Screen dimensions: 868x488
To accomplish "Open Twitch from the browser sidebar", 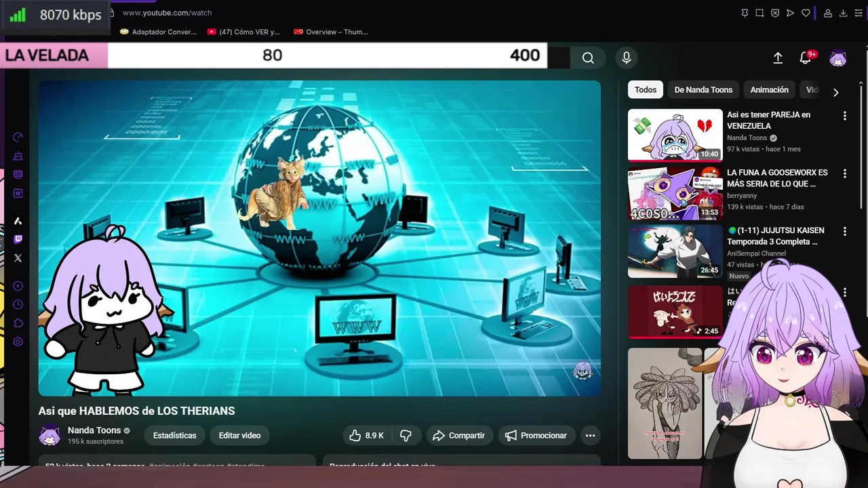I will pyautogui.click(x=18, y=239).
